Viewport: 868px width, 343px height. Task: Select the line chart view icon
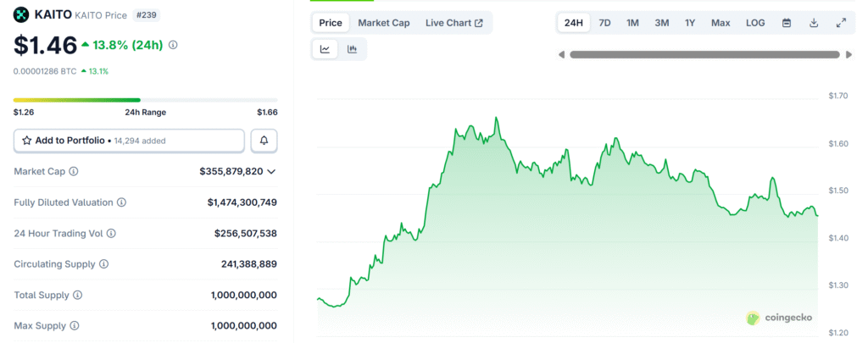325,49
